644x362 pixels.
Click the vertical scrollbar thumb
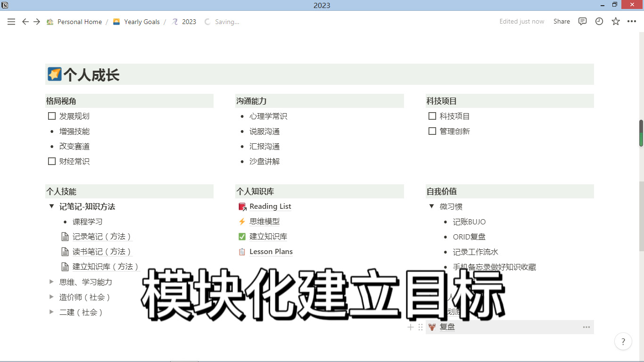[x=641, y=133]
